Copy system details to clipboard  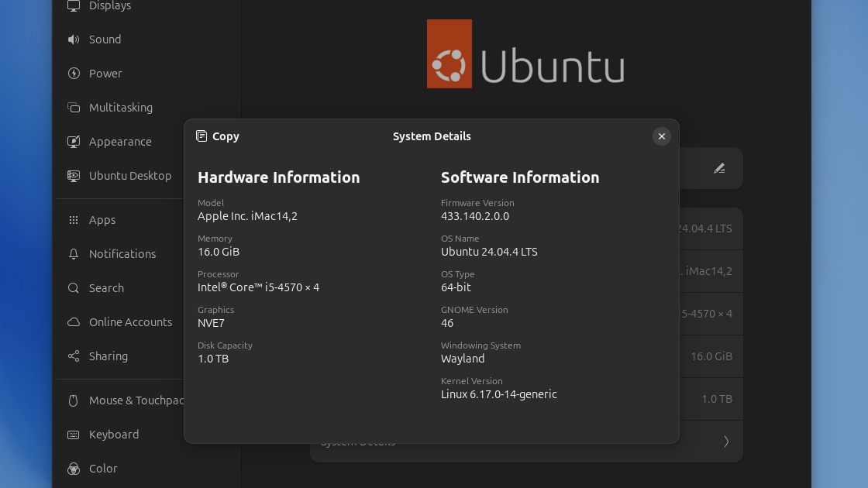tap(218, 136)
